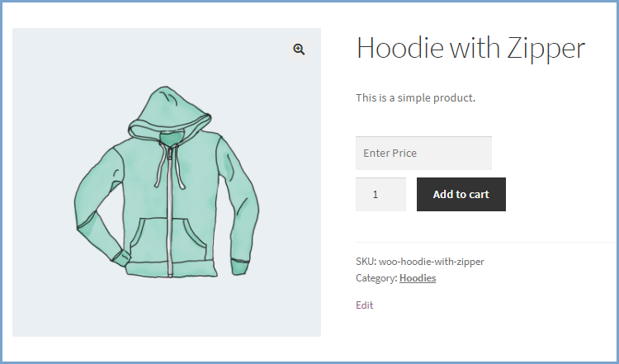Image resolution: width=619 pixels, height=364 pixels.
Task: Select the quantity box showing 1
Action: (380, 194)
